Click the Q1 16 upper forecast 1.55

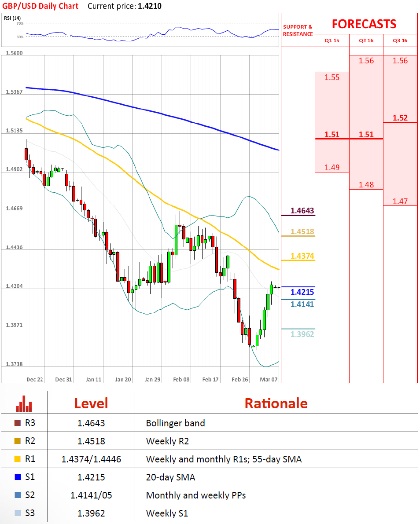[332, 77]
